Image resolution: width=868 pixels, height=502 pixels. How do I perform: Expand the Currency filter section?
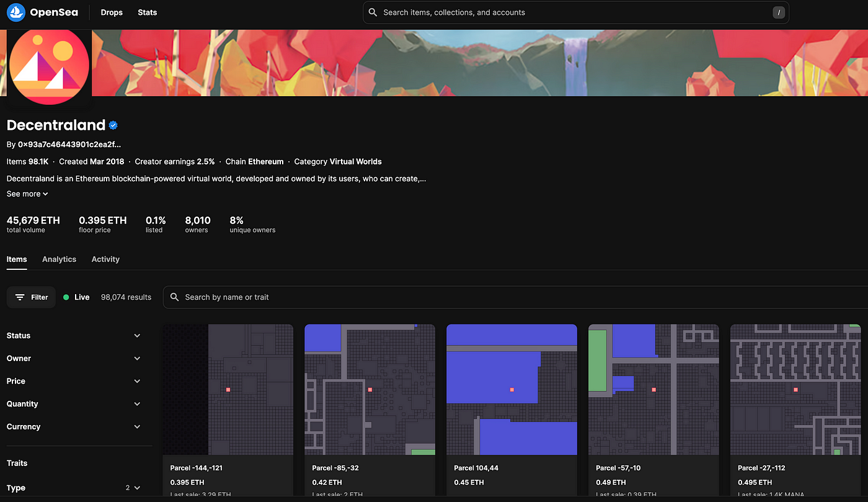point(74,427)
